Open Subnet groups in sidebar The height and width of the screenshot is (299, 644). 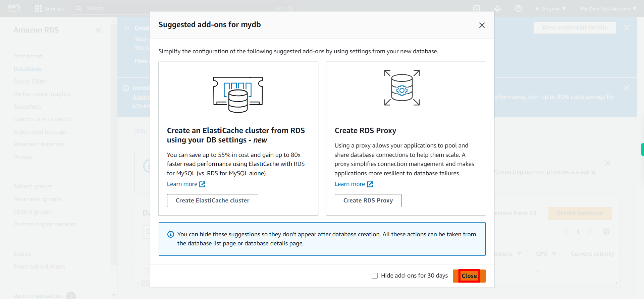[33, 186]
